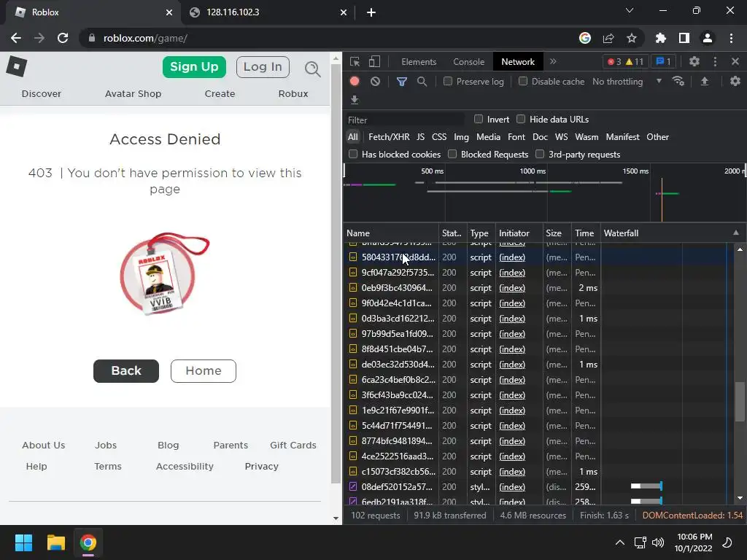Viewport: 747px width, 560px height.
Task: Open network search magnifier in DevTools
Action: tap(422, 82)
